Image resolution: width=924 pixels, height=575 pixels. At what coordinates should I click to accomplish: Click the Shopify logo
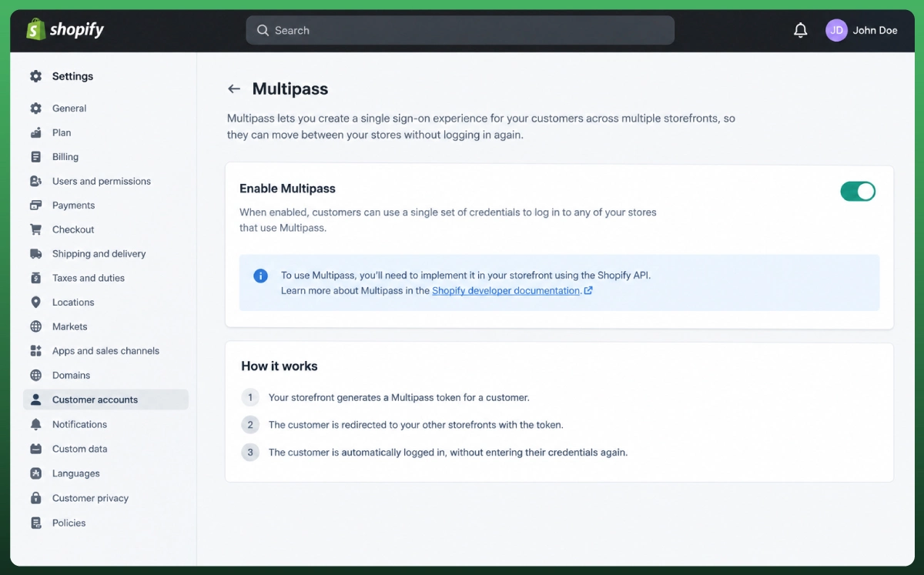65,30
